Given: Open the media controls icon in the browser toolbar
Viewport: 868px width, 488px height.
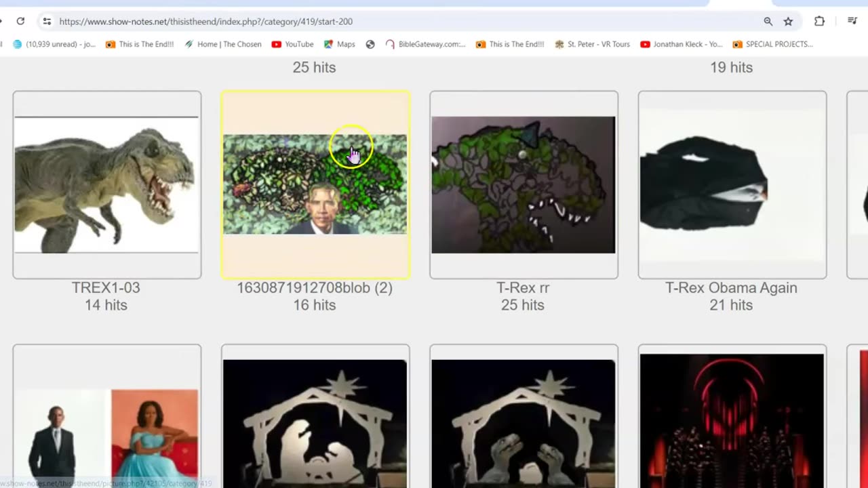Looking at the screenshot, I should point(852,21).
